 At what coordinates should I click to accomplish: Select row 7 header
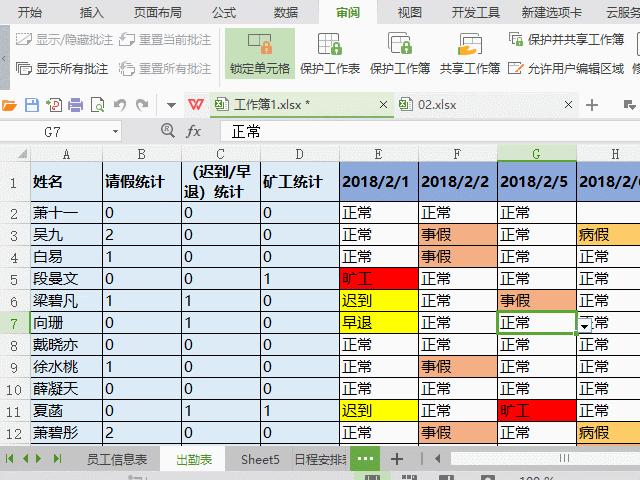pos(15,323)
